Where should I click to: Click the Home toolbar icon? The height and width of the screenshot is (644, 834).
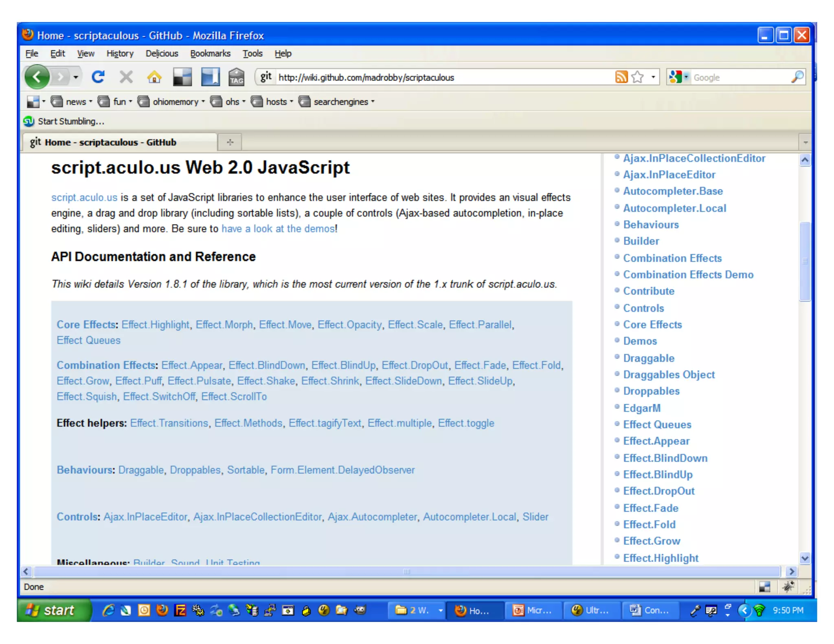coord(154,77)
